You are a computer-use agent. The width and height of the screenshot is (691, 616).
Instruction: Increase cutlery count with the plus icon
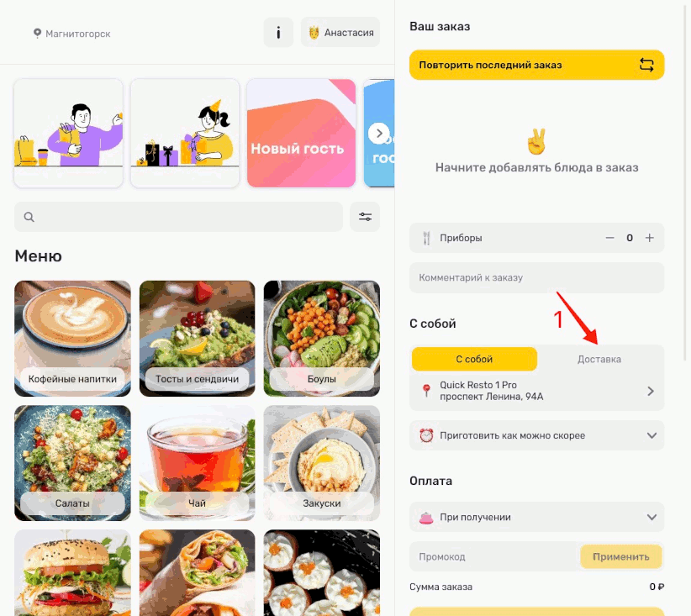coord(649,238)
